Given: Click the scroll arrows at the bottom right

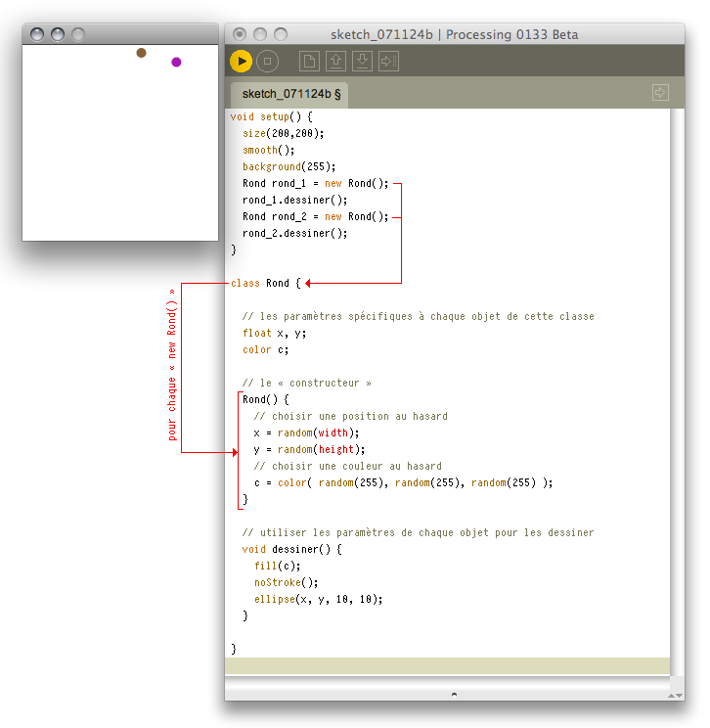Looking at the screenshot, I should pos(675,695).
